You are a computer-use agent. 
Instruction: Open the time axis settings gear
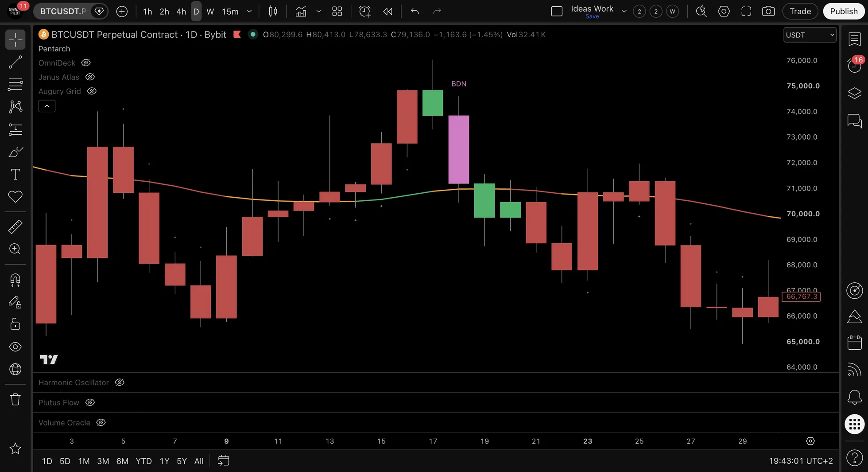(810, 441)
